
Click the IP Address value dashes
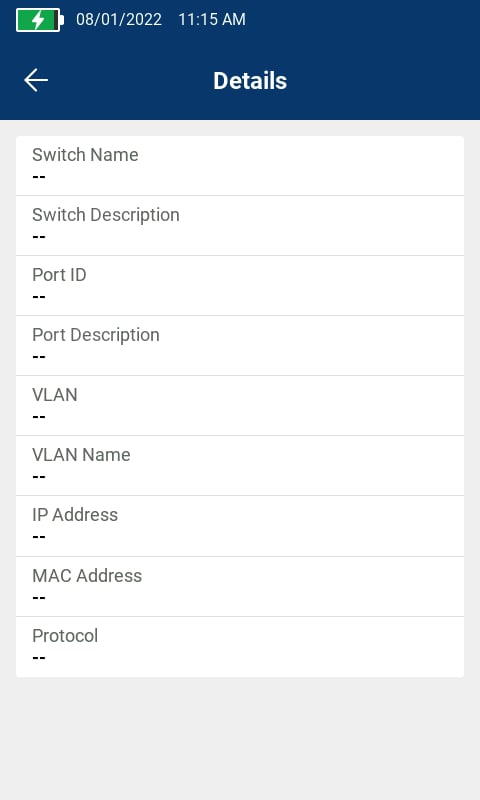coord(39,537)
